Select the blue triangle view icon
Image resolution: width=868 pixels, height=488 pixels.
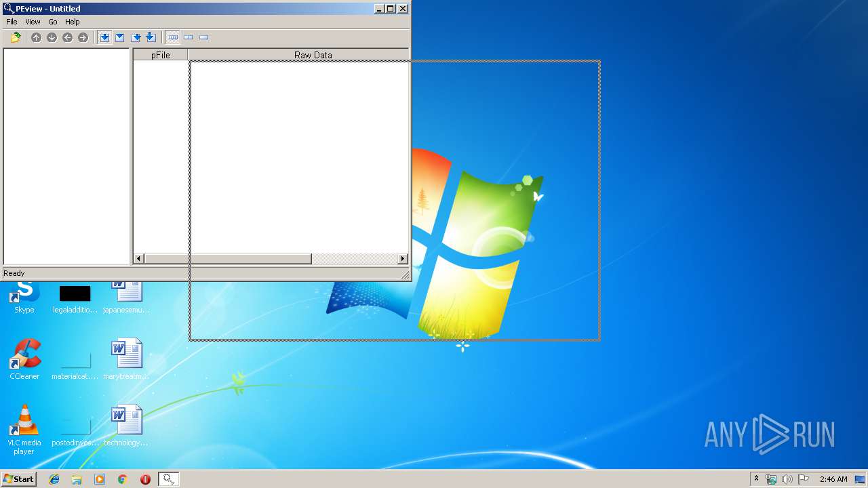coord(119,37)
